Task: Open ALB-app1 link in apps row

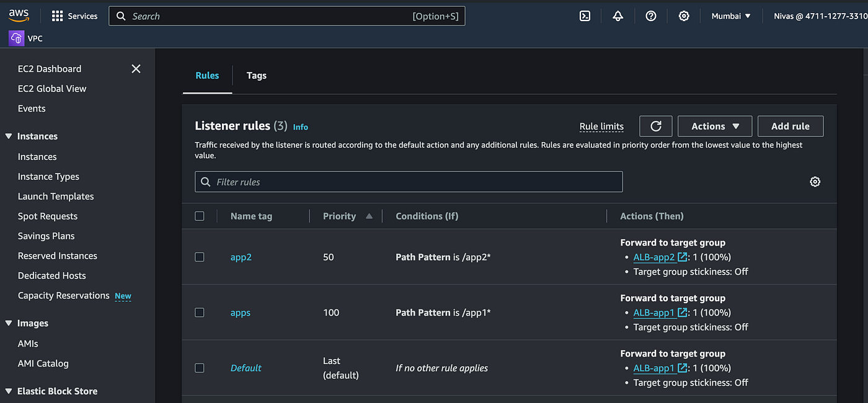Action: pos(654,312)
